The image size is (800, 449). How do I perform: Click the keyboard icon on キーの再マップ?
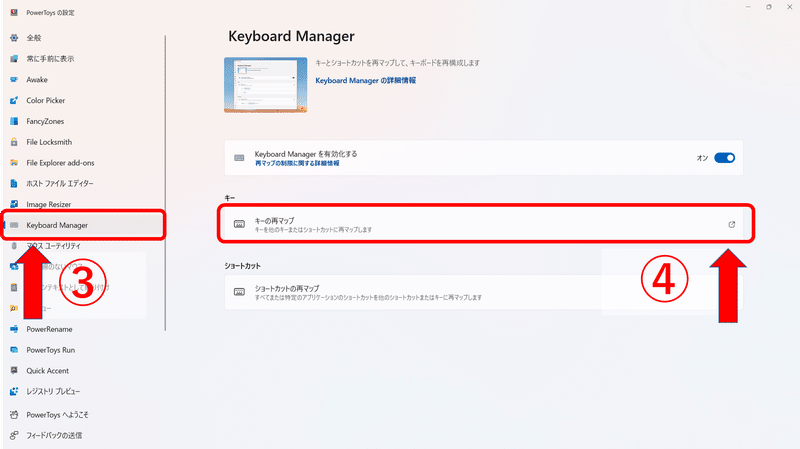239,224
